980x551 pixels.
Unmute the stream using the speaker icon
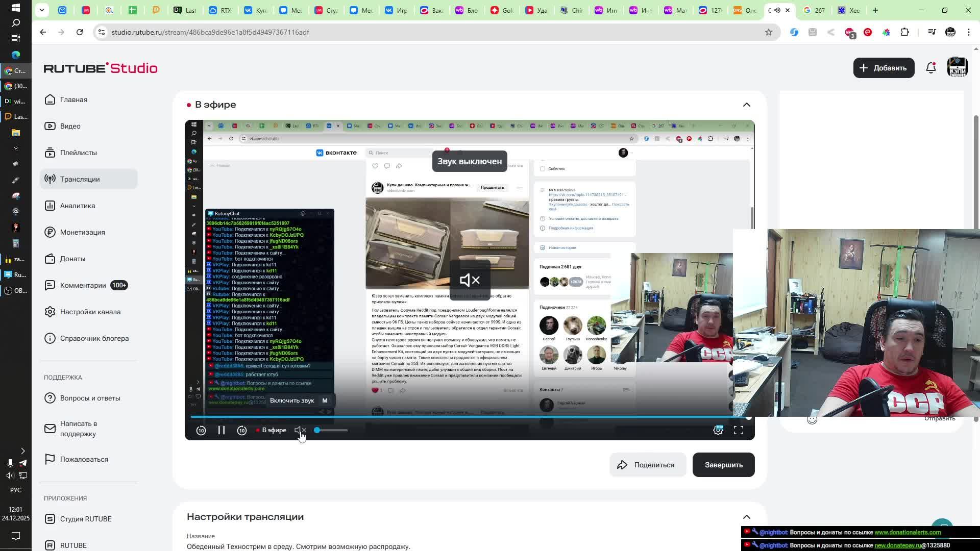pos(300,431)
